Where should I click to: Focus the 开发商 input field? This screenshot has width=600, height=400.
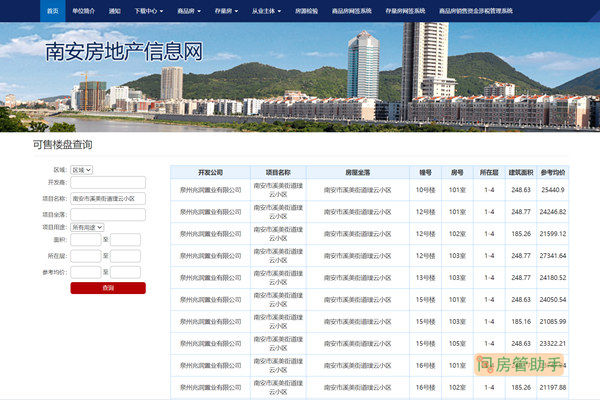(108, 183)
